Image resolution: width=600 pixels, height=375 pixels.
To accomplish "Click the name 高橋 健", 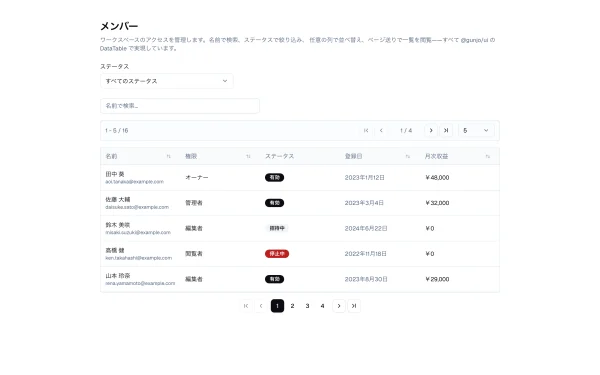I will point(115,250).
